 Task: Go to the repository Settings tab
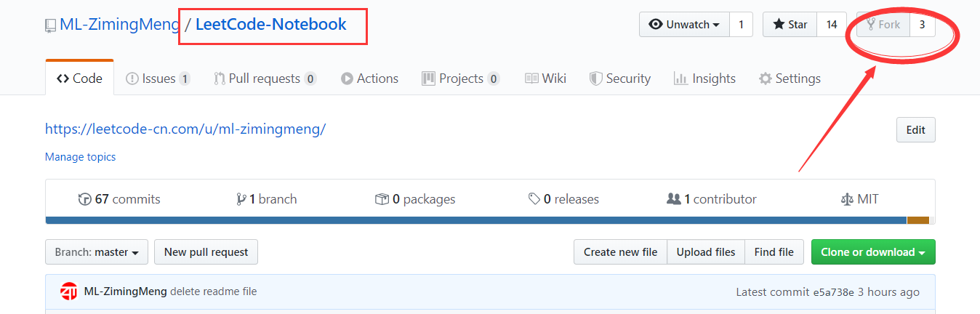click(790, 78)
